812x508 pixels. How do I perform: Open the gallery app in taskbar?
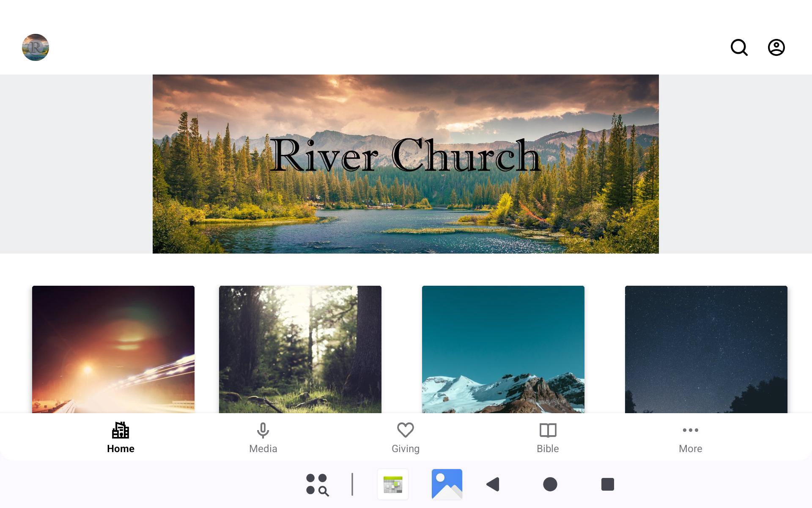point(447,484)
